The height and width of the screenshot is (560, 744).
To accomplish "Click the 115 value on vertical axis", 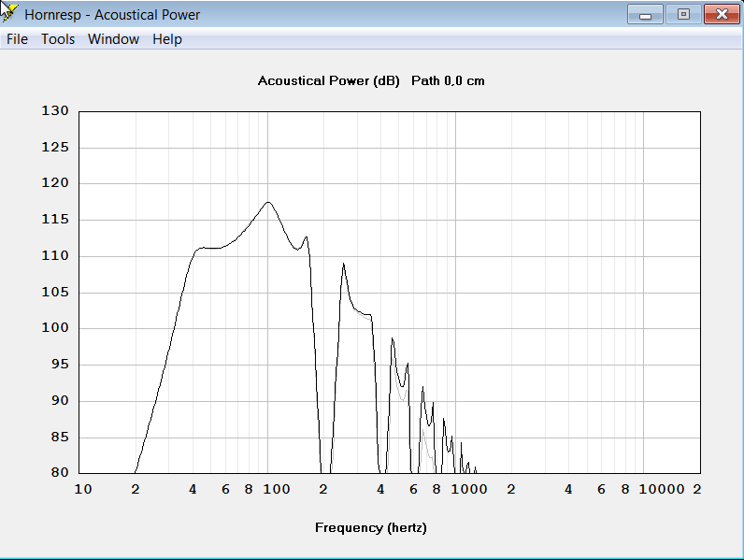I will pos(55,220).
